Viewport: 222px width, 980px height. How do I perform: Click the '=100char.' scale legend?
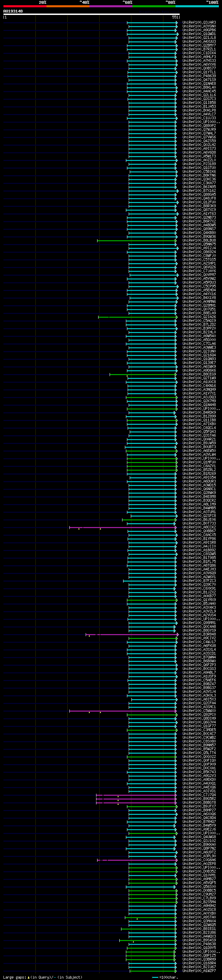(165, 977)
